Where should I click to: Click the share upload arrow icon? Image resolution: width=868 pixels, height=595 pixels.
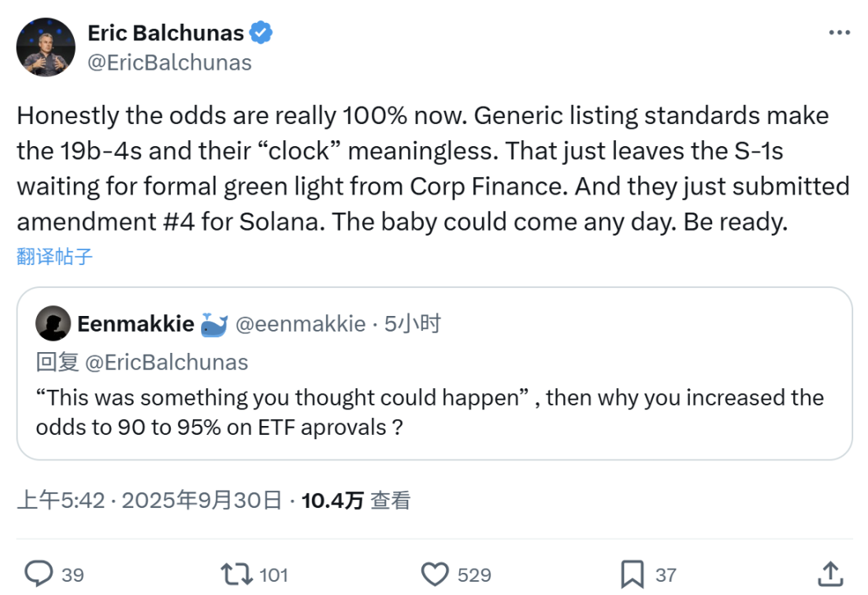click(829, 573)
